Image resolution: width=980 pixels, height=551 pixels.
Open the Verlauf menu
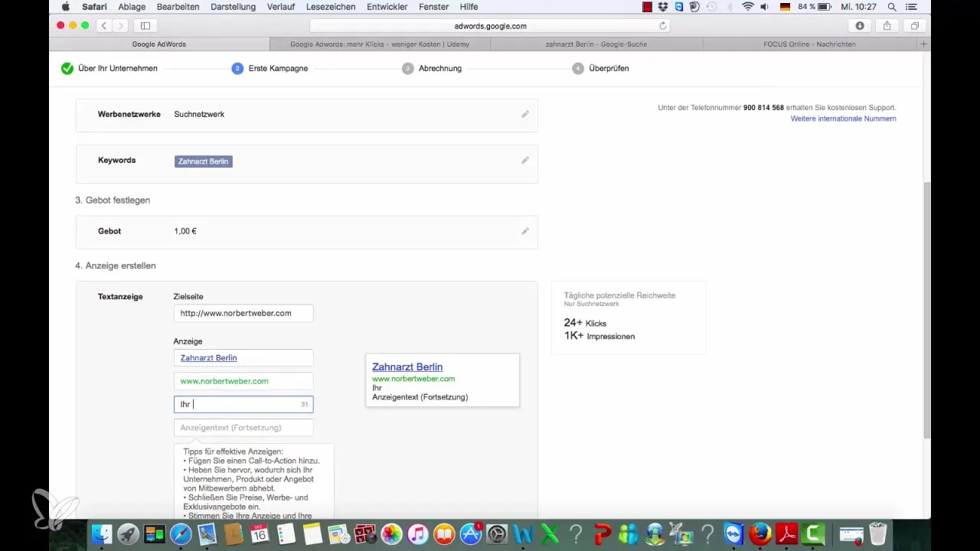pyautogui.click(x=280, y=6)
